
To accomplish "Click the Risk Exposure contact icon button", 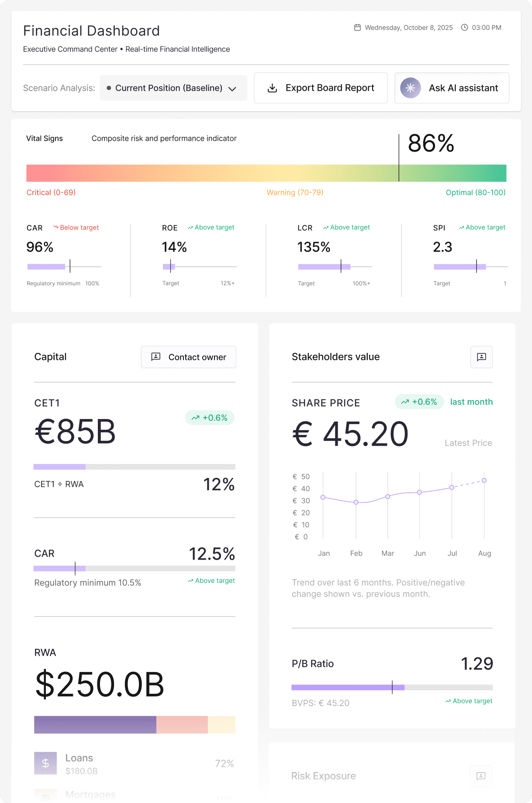I will 480,776.
